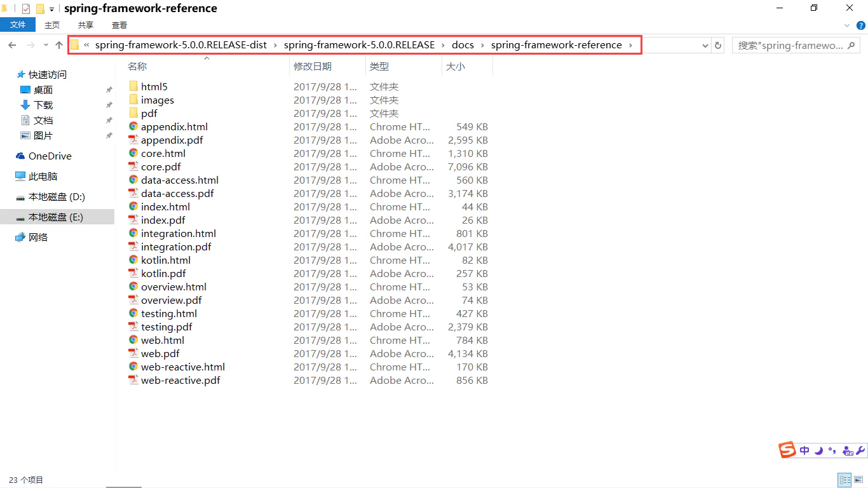
Task: Expand the Quick Access Toolbar customize dropdown
Action: coord(51,8)
